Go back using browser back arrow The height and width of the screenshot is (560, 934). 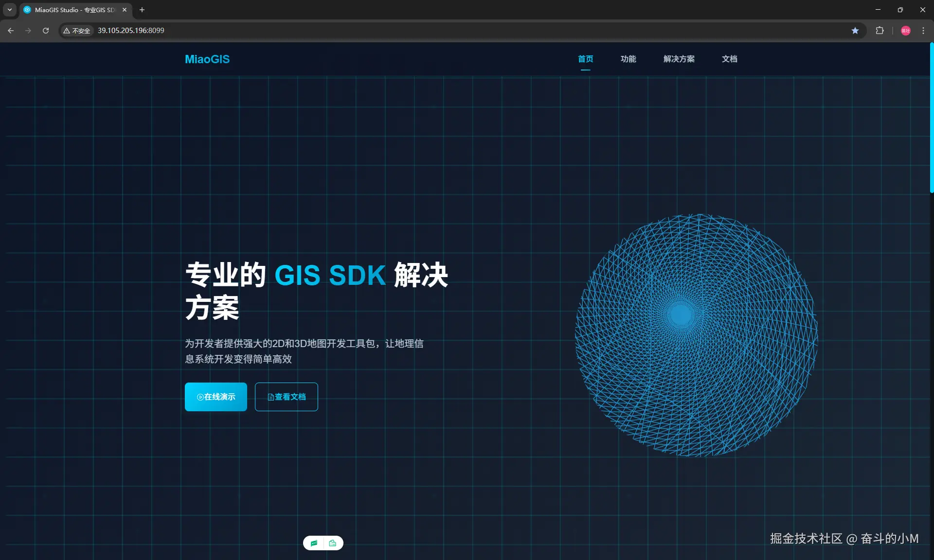pos(11,31)
